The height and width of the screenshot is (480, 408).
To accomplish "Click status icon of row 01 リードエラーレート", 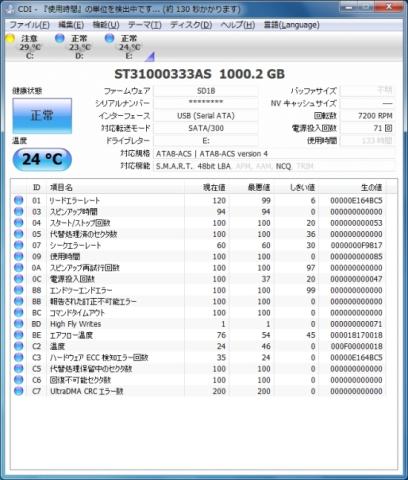I will 19,200.
